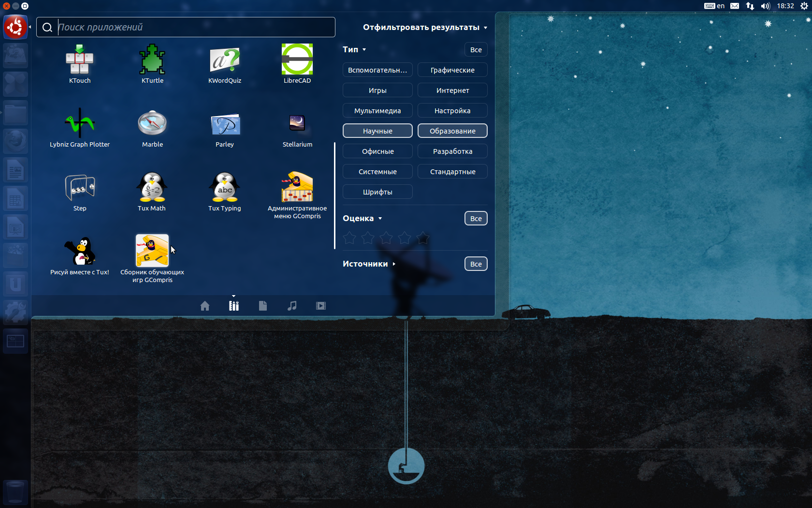The image size is (812, 508).
Task: Enable the Игры category filter
Action: click(x=377, y=90)
